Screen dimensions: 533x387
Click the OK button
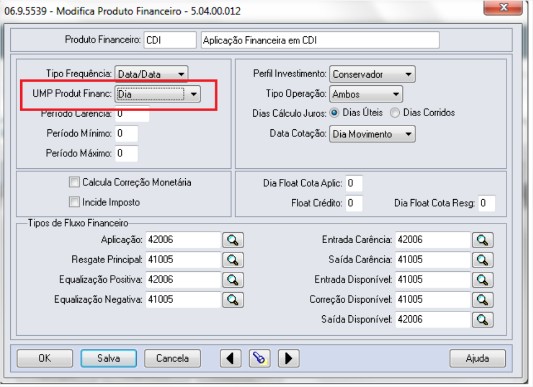(x=45, y=358)
